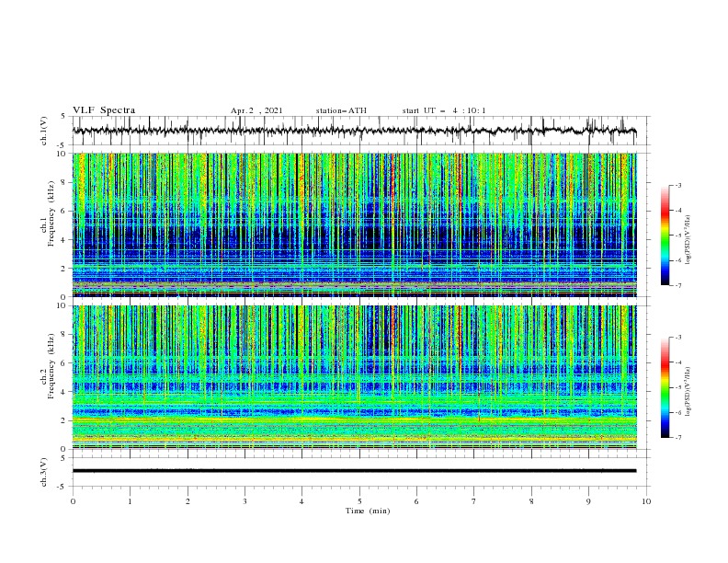Screen dimensions: 728x563
Task: Click the ch.3 flat black voltage trace
Action: pos(354,471)
